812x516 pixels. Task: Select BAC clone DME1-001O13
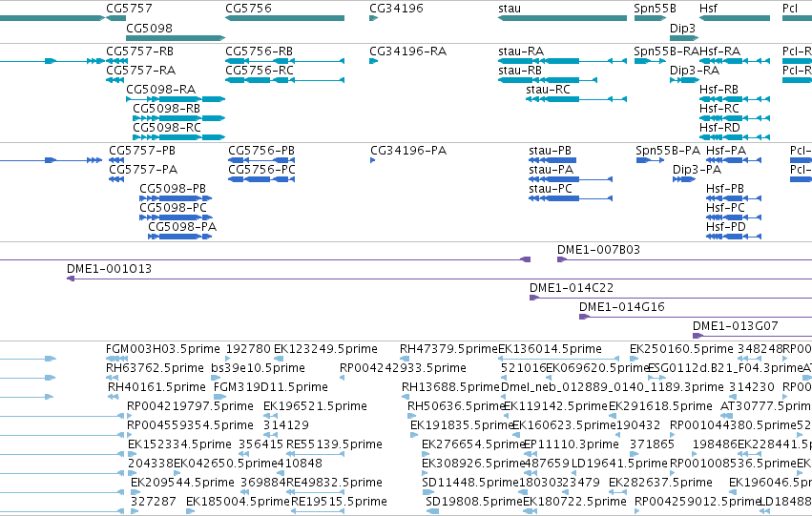point(110,269)
